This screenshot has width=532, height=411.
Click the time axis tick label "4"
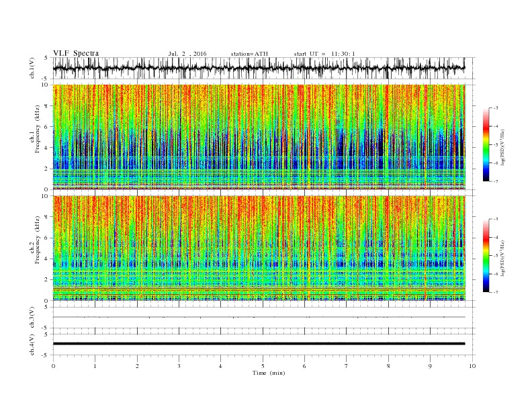220,366
